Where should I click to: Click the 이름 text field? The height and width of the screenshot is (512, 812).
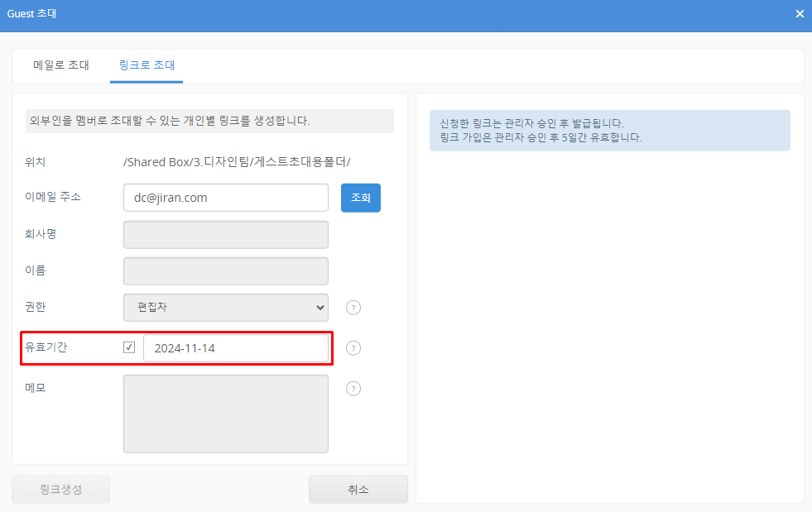click(226, 271)
